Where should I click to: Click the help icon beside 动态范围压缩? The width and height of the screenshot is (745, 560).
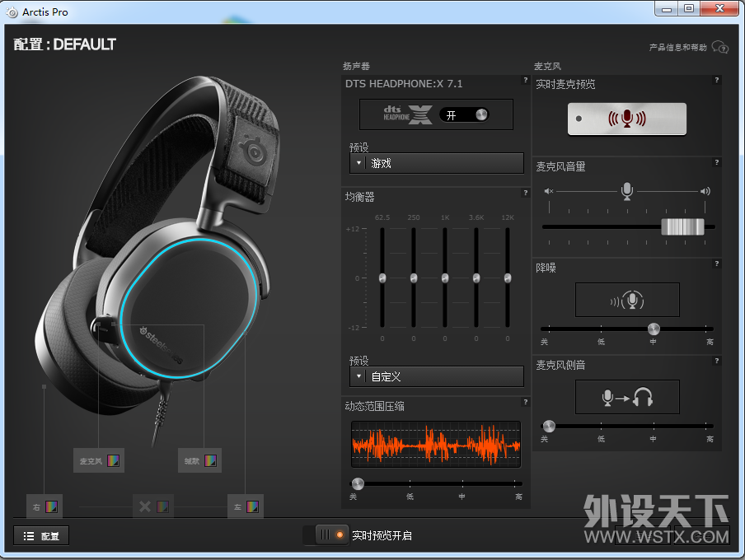pyautogui.click(x=526, y=402)
